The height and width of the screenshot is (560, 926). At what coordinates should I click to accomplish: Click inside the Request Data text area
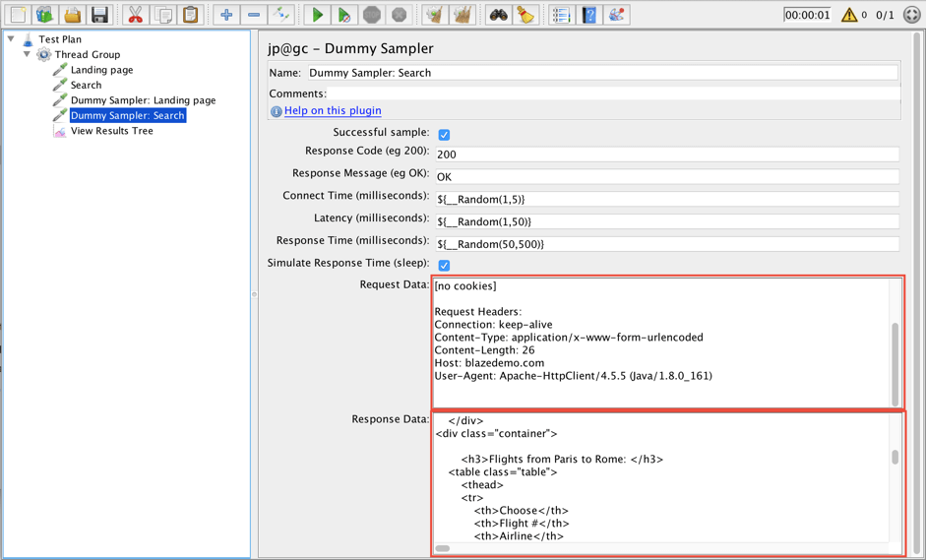[661, 342]
